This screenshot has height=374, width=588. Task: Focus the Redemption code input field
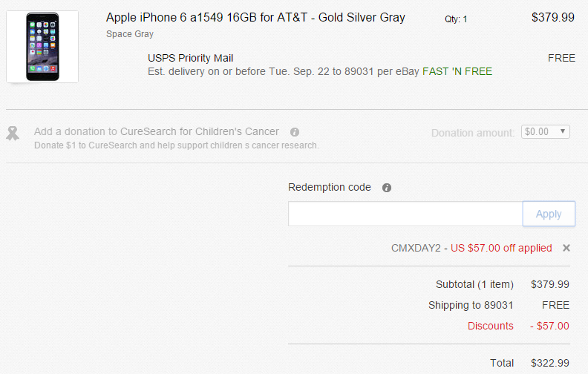point(405,214)
